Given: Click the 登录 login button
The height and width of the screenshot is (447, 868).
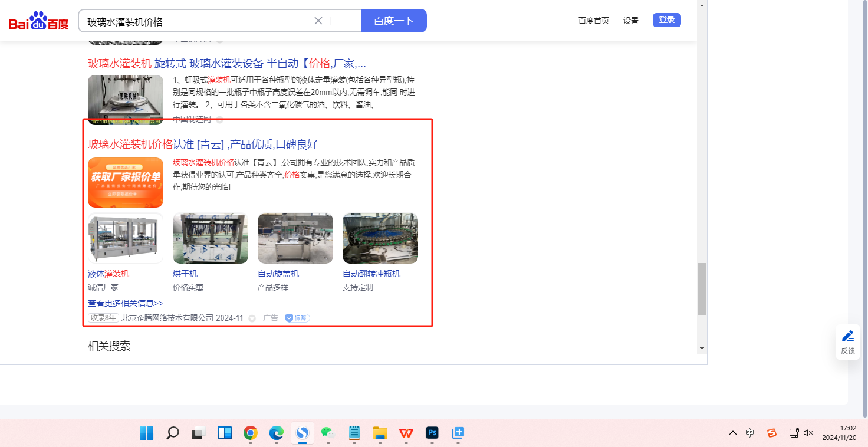Looking at the screenshot, I should (666, 20).
